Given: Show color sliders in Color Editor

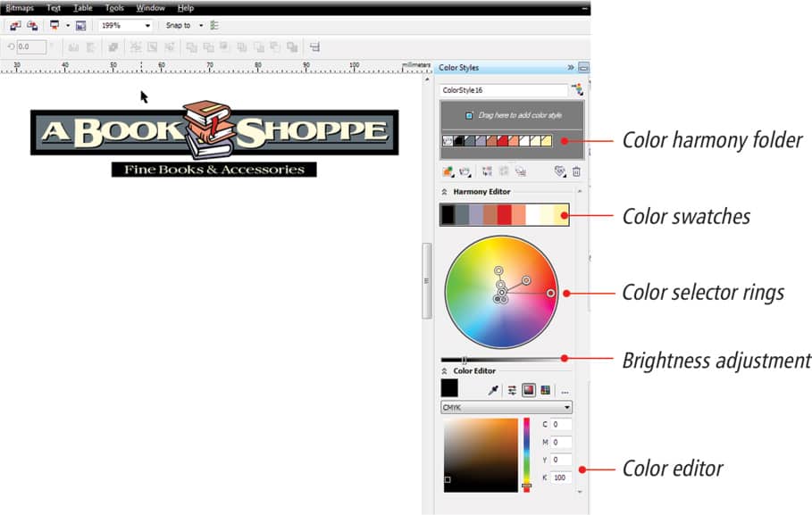Looking at the screenshot, I should 513,390.
